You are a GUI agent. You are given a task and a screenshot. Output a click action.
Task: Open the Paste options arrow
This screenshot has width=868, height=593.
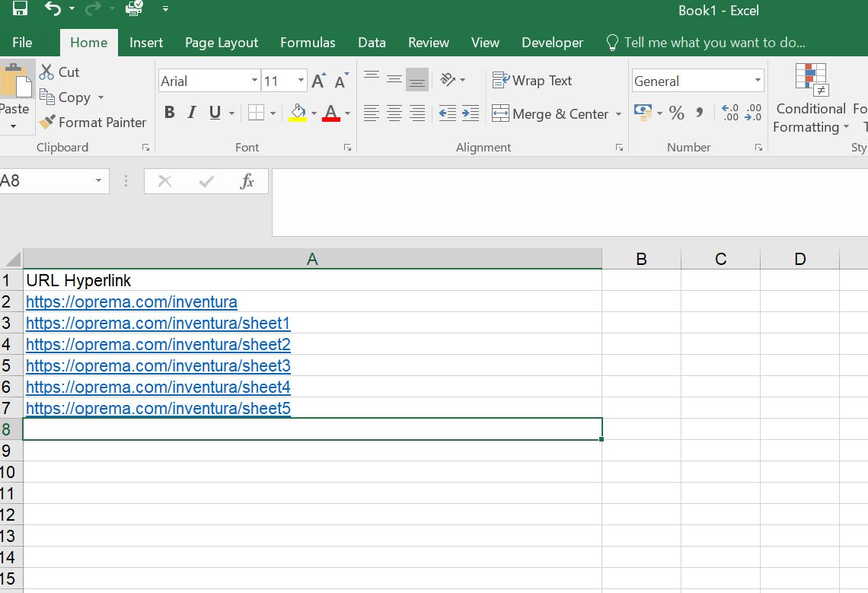pyautogui.click(x=13, y=127)
